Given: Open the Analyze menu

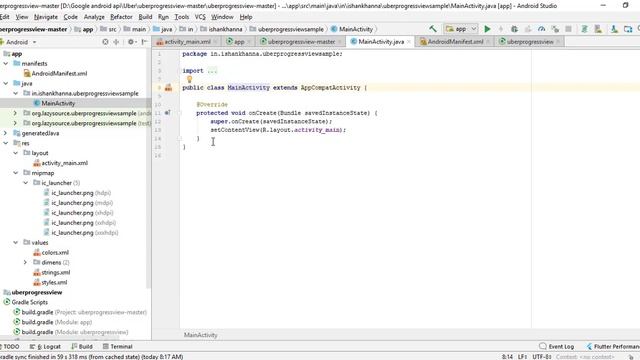Looking at the screenshot, I should (94, 17).
